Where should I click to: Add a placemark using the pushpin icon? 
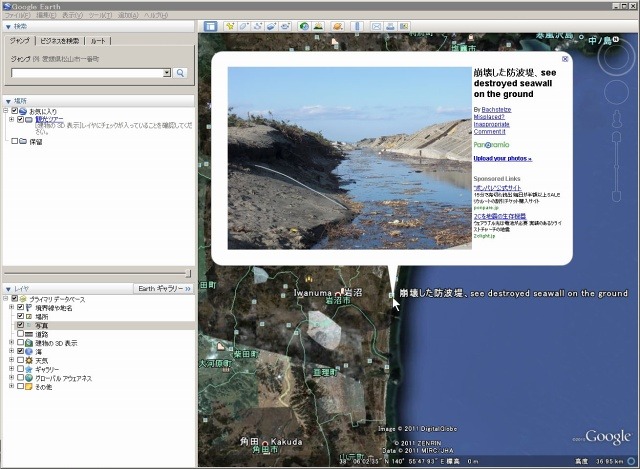click(x=230, y=27)
